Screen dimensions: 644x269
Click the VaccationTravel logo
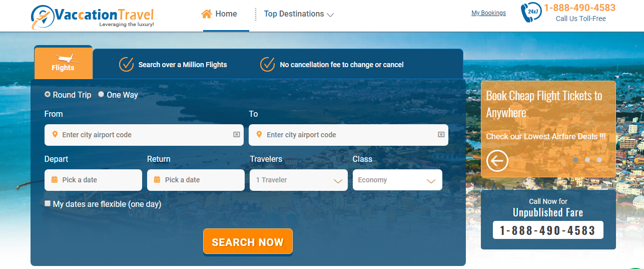(93, 17)
